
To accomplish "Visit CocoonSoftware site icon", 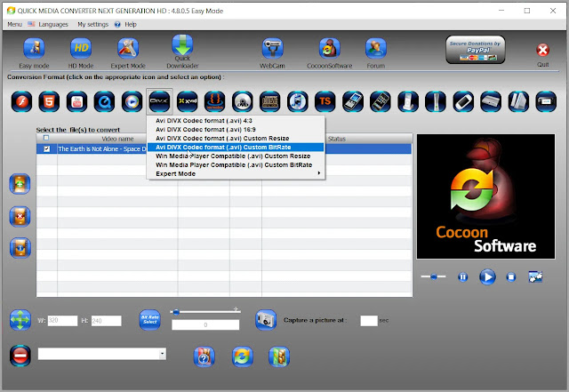I will tap(330, 48).
